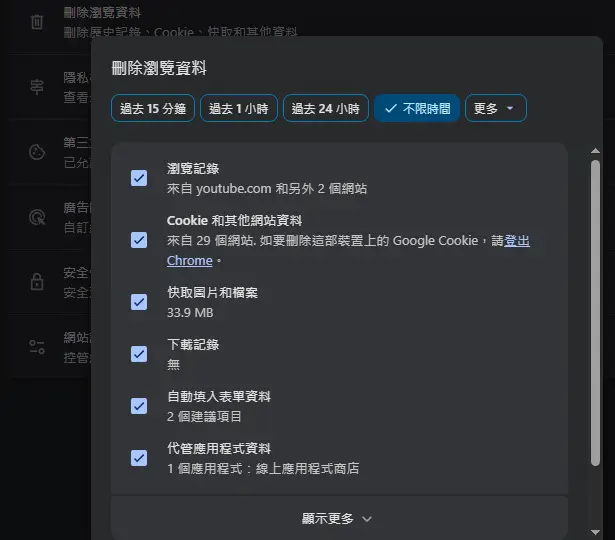
Task: Toggle the 快取圖片和檔案 checkbox
Action: [139, 302]
